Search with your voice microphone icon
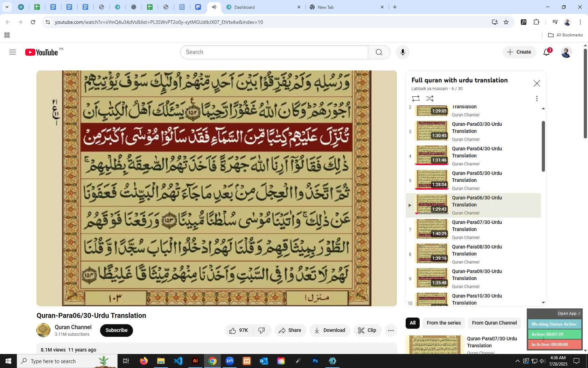 click(403, 52)
